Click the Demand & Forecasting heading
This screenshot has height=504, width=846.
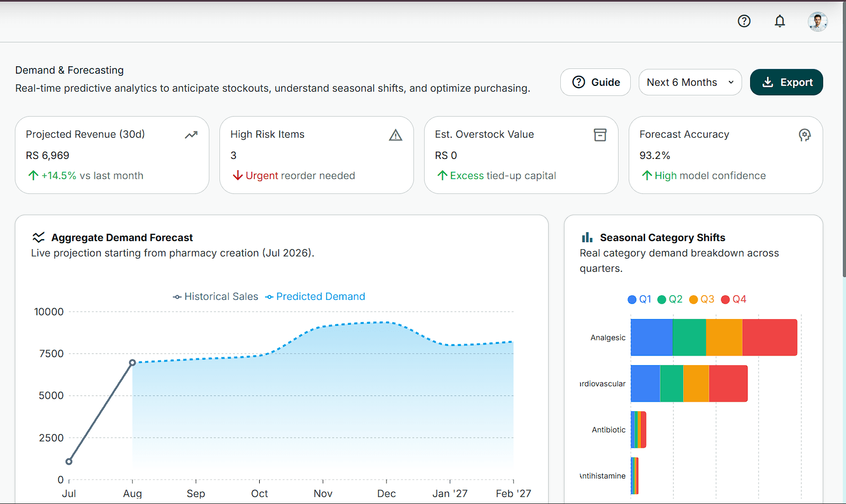[69, 70]
